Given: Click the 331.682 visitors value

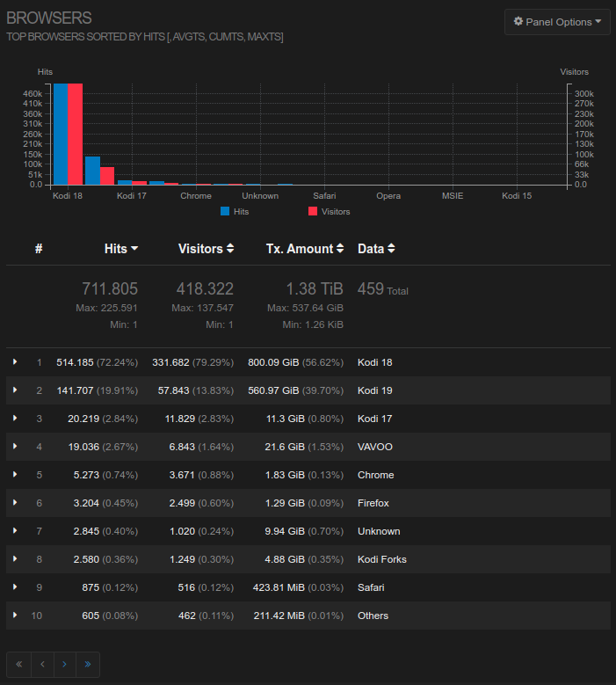Looking at the screenshot, I should (170, 362).
